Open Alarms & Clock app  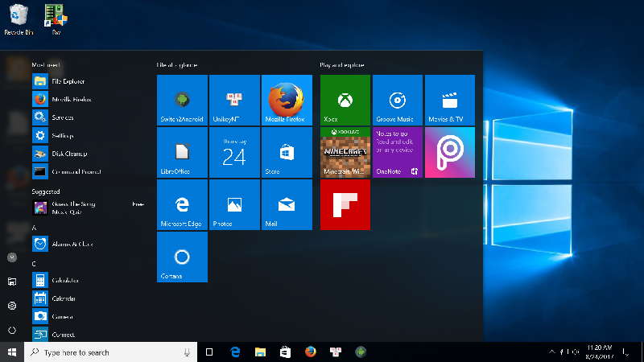(x=89, y=244)
